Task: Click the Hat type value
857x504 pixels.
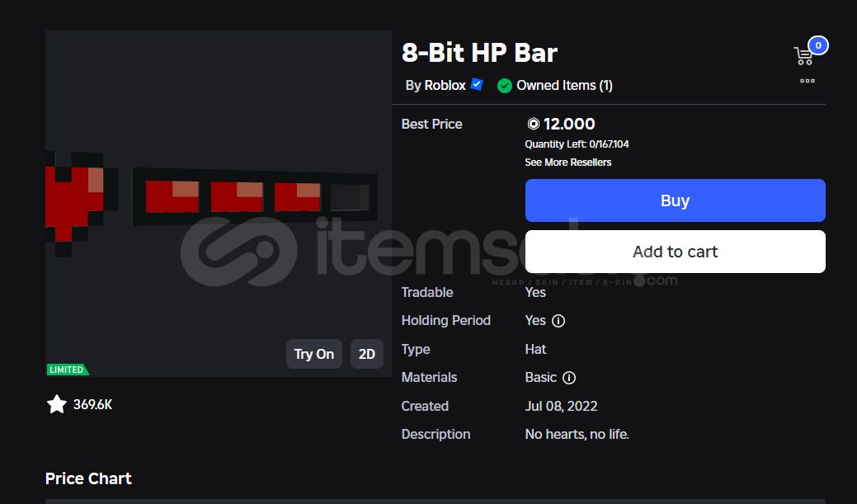Action: [535, 349]
